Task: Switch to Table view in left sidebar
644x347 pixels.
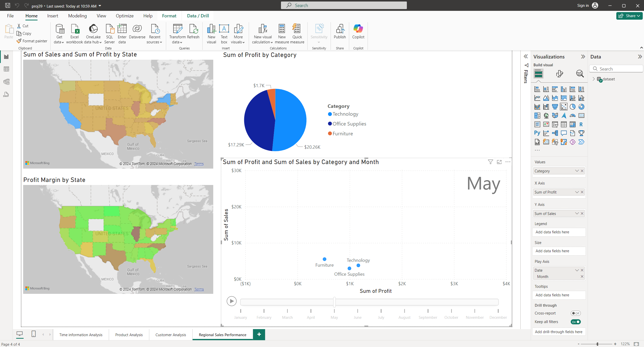Action: coord(6,69)
